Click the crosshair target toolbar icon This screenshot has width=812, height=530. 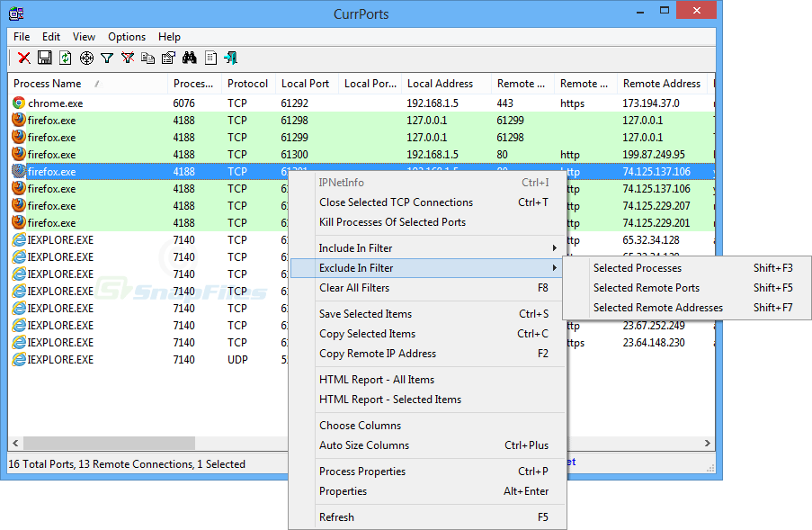pyautogui.click(x=86, y=58)
